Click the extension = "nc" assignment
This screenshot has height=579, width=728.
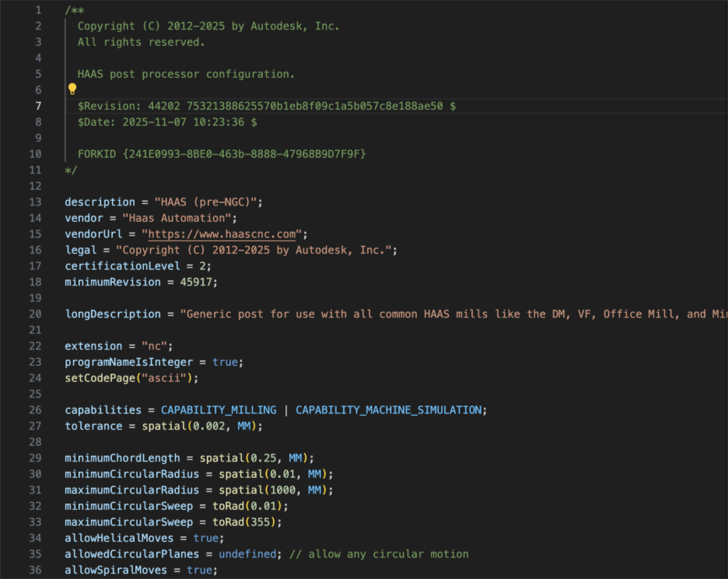117,346
